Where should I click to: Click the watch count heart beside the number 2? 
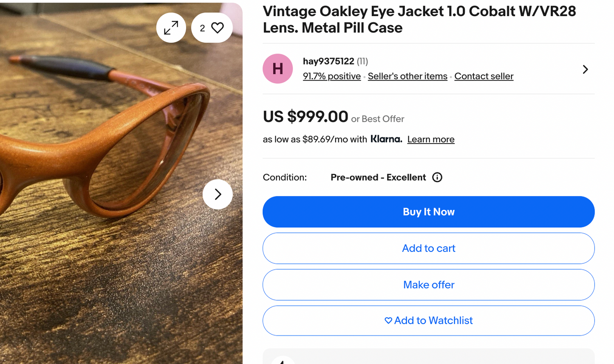pyautogui.click(x=218, y=27)
